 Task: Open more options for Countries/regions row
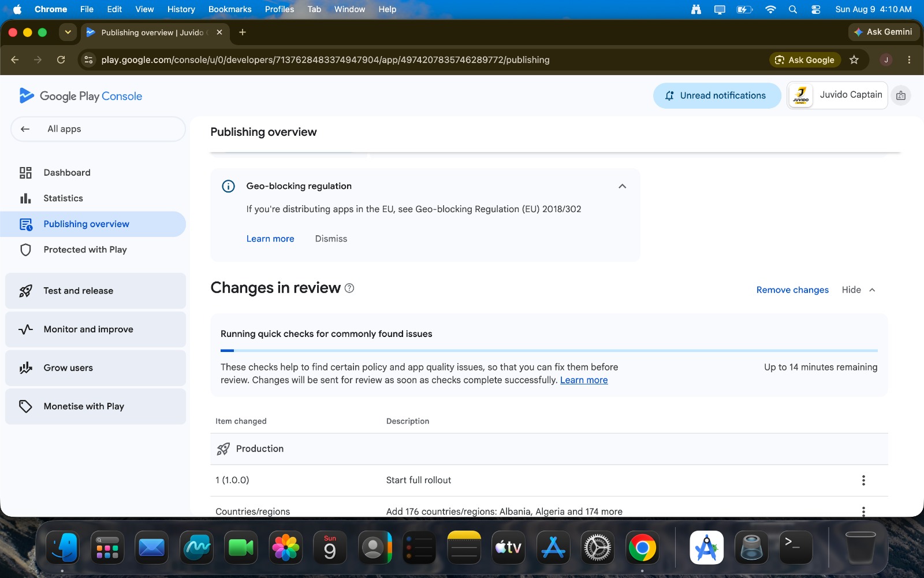pos(863,512)
